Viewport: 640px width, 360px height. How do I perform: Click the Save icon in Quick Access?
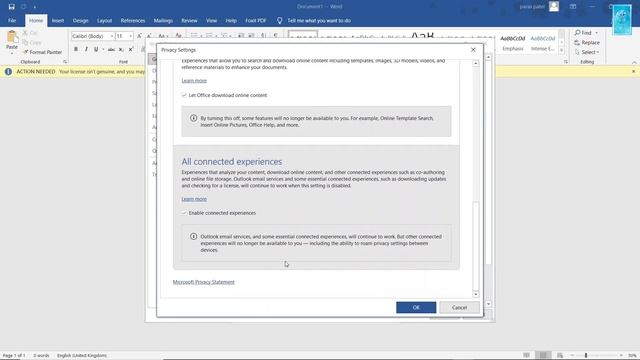click(x=11, y=7)
